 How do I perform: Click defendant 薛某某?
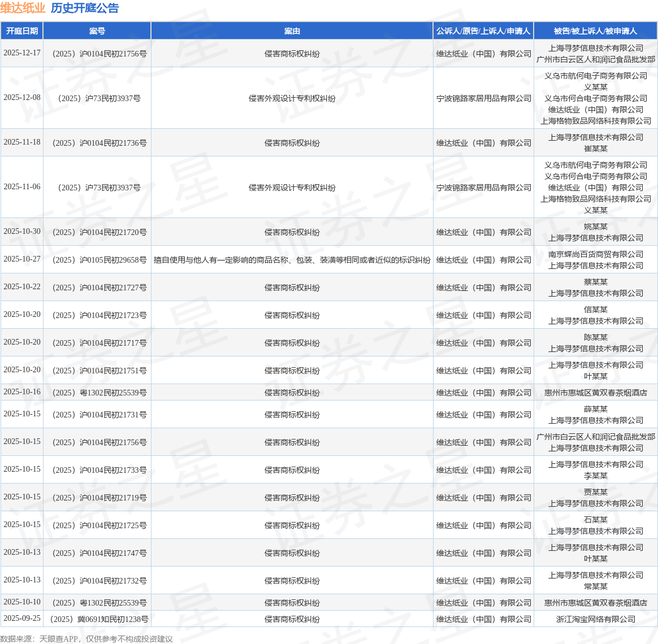coord(595,409)
